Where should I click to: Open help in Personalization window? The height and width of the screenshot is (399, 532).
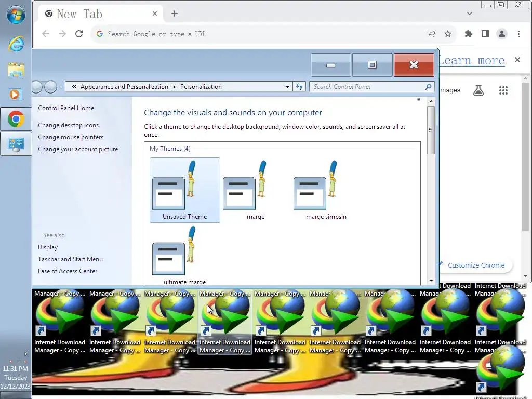(419, 99)
